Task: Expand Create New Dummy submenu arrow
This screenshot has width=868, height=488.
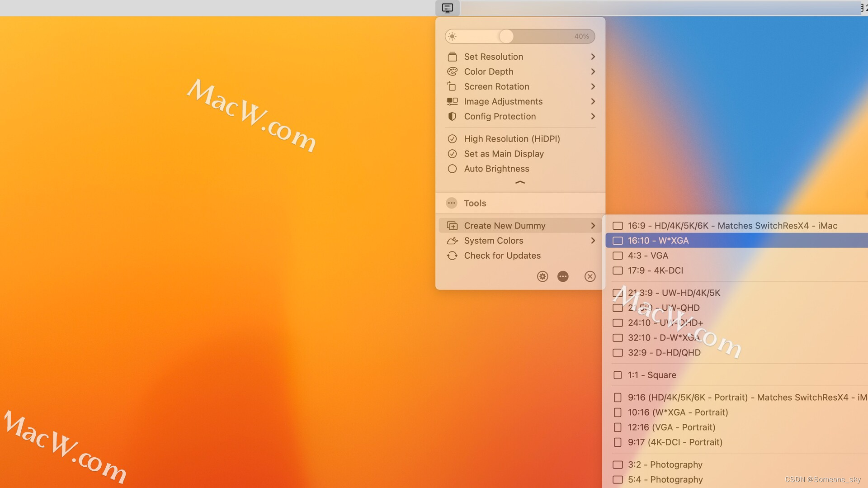Action: click(593, 225)
